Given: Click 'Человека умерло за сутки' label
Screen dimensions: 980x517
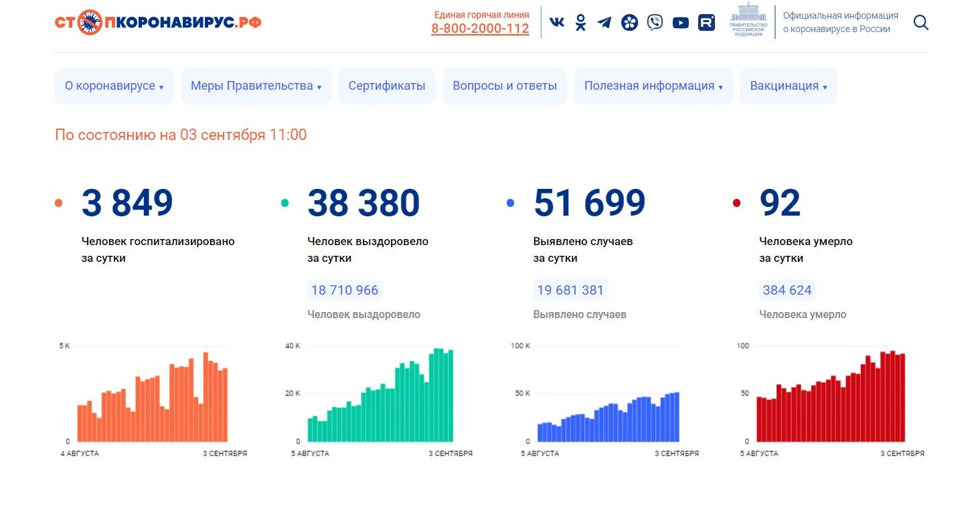Looking at the screenshot, I should (806, 250).
